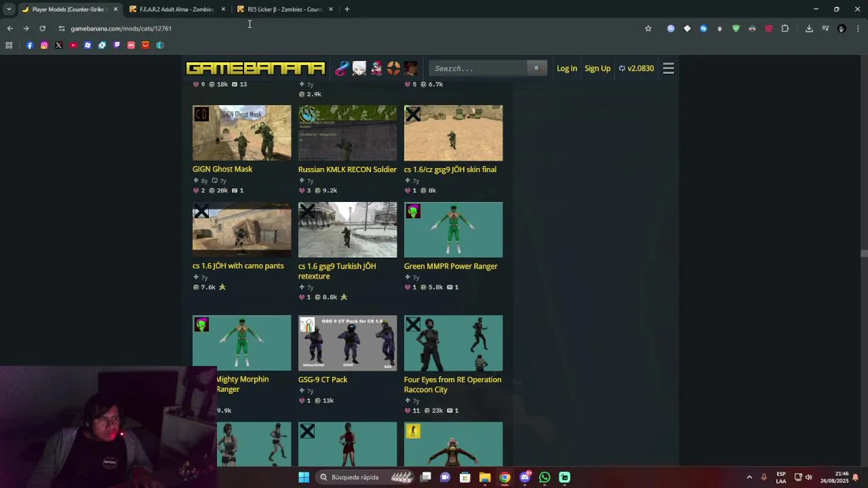Click the taskbar Búsqueda rápida search box

pos(365,477)
